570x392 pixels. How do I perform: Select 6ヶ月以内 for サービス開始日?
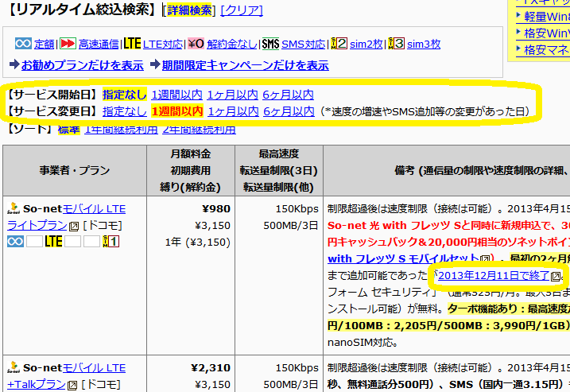pos(289,95)
